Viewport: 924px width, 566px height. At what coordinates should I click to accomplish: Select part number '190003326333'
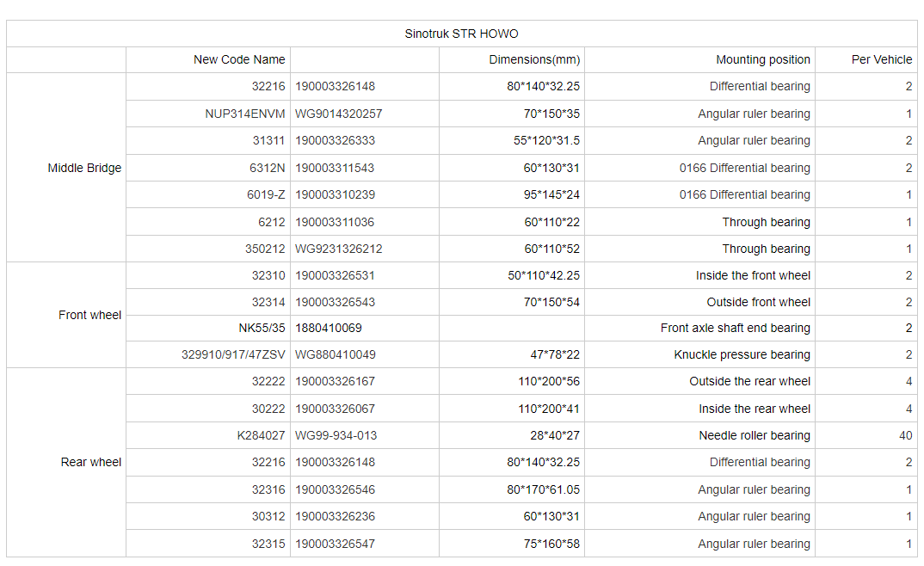click(336, 140)
